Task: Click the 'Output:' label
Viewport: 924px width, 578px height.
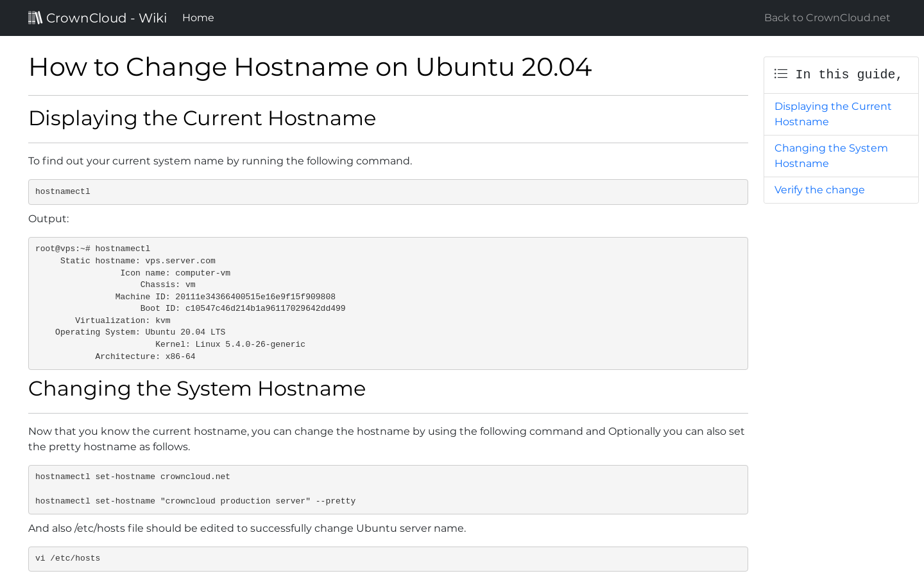Action: (49, 219)
